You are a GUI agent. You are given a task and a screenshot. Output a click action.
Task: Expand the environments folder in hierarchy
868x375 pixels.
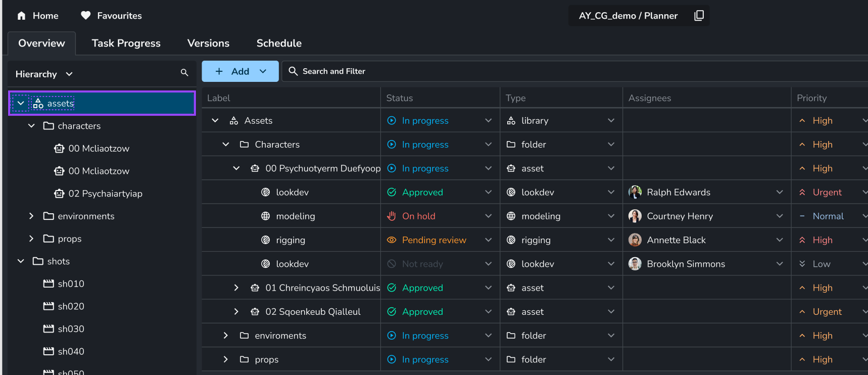pos(31,216)
